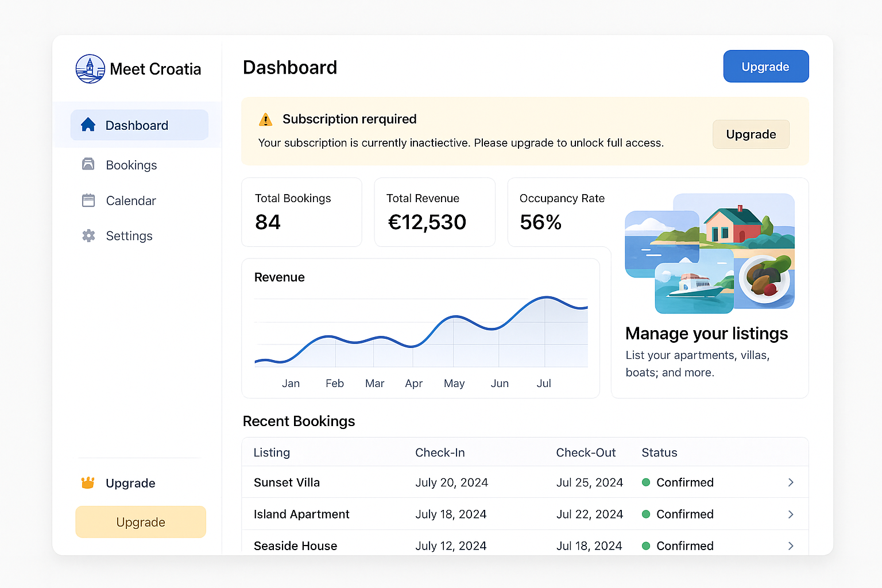The width and height of the screenshot is (882, 588).
Task: Open the Settings menu item
Action: coord(129,236)
